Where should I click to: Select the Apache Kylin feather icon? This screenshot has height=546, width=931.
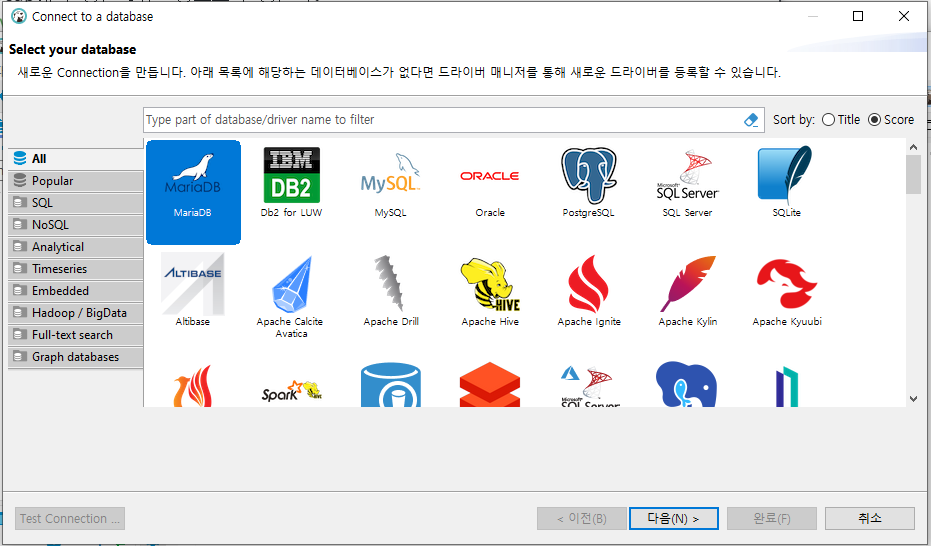tap(688, 291)
